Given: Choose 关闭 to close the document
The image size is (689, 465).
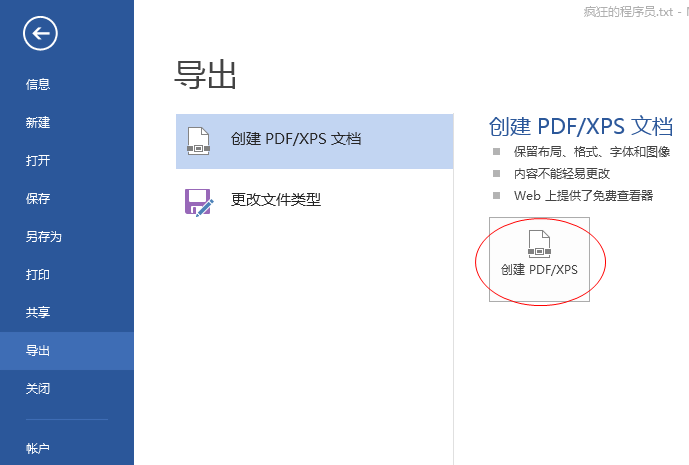Looking at the screenshot, I should pyautogui.click(x=38, y=389).
